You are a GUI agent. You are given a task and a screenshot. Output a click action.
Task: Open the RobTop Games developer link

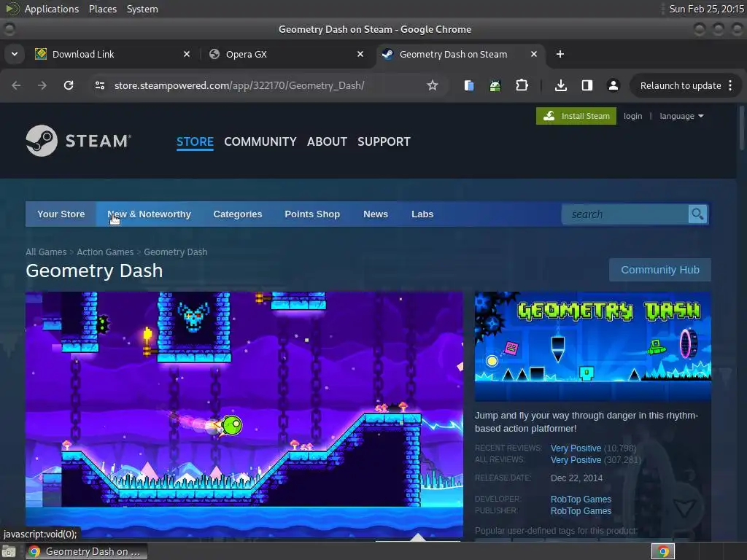tap(581, 499)
